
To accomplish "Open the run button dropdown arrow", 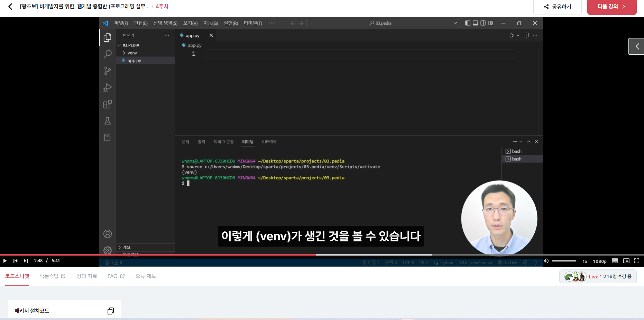I will click(518, 35).
